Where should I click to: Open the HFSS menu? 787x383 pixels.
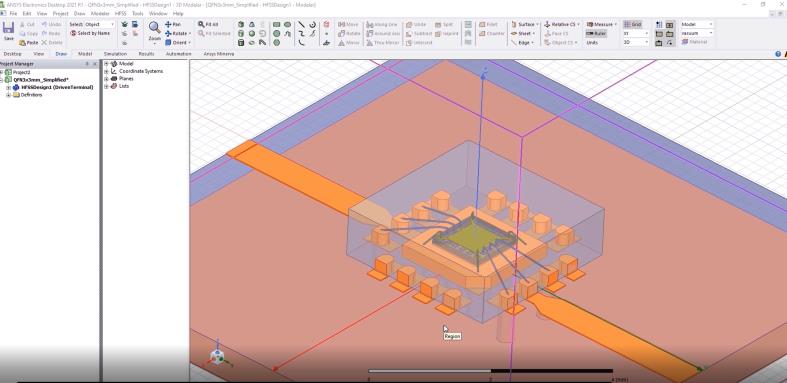120,14
